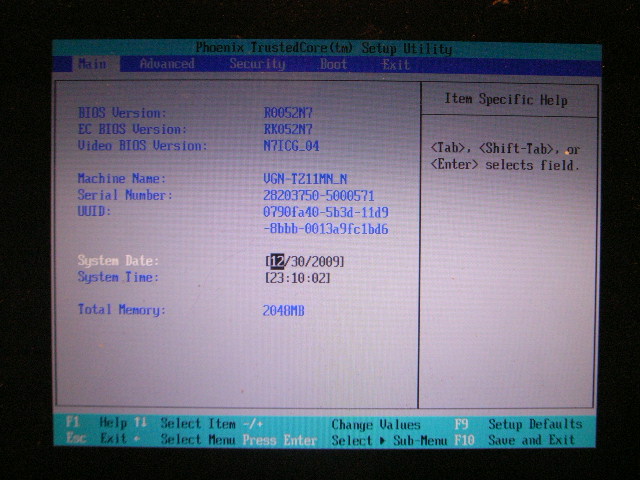640x480 pixels.
Task: Click UUID first line 0790fa40-5b3d-11d9
Action: coord(326,212)
